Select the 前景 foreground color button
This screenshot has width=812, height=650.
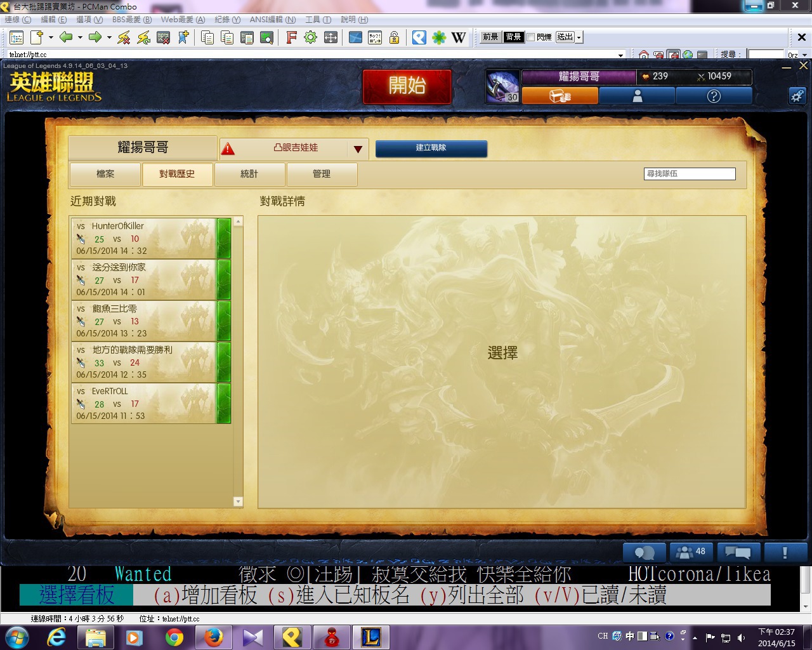[491, 37]
